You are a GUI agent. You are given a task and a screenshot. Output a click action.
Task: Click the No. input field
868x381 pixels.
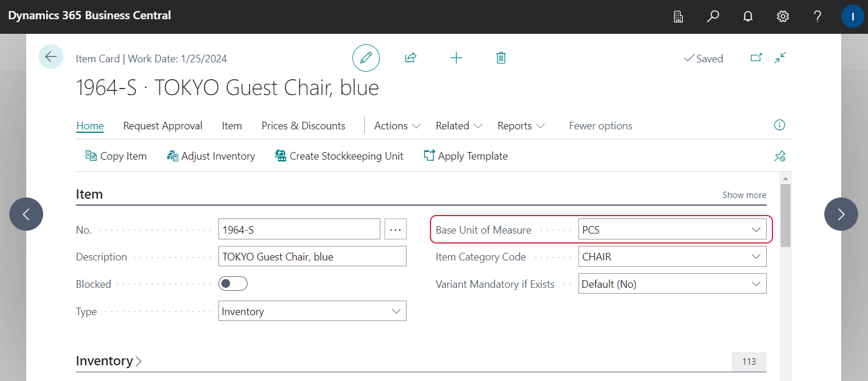click(299, 230)
